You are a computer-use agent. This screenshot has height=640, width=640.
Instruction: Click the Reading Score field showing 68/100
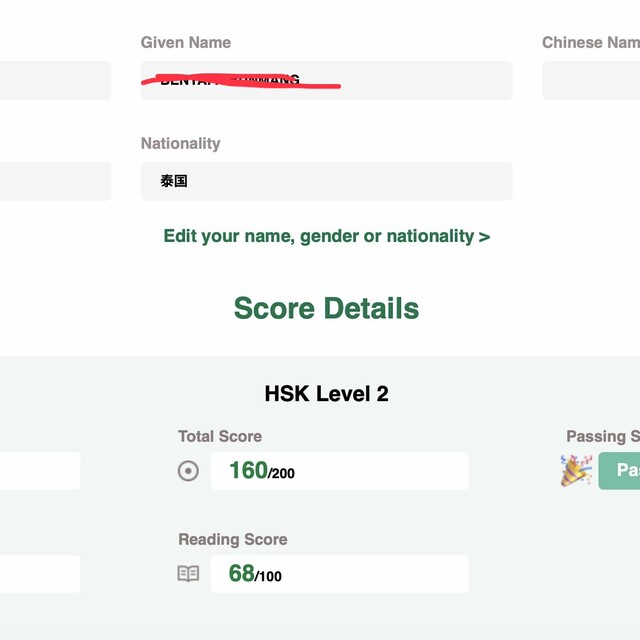tap(339, 574)
